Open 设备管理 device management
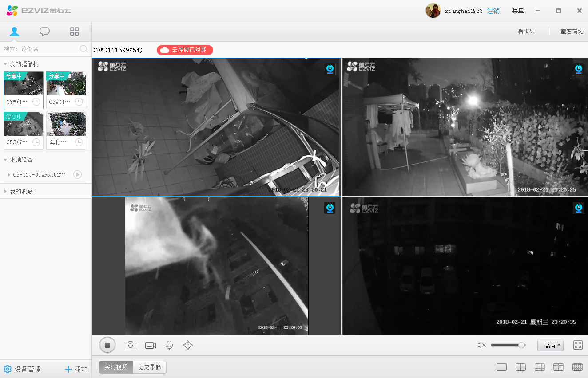The width and height of the screenshot is (588, 378). (22, 369)
